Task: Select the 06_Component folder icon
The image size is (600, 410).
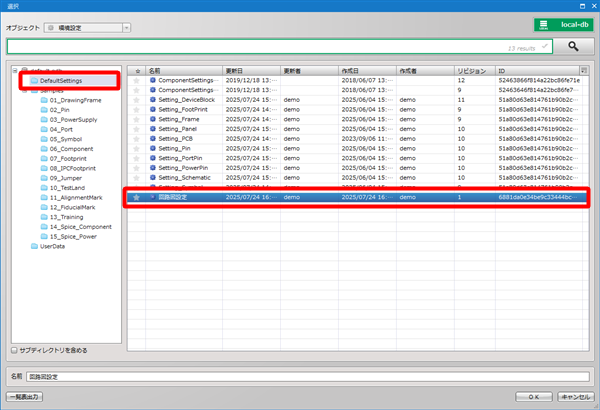Action: point(44,148)
